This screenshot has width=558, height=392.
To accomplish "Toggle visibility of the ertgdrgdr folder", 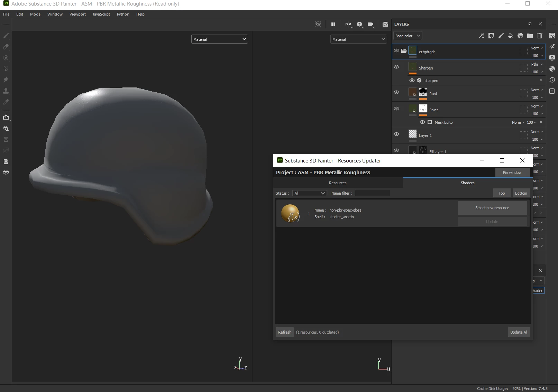I will click(396, 50).
